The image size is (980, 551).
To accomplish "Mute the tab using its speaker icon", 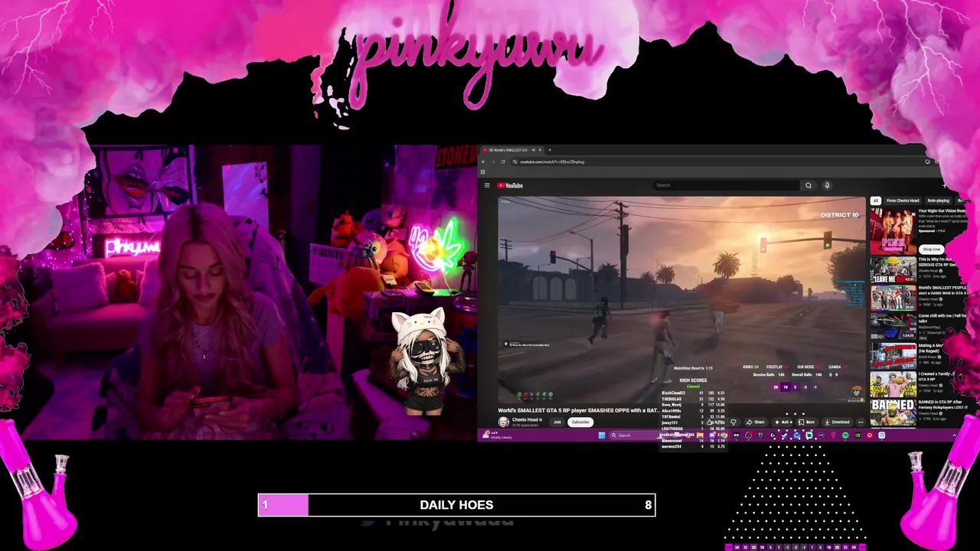I will (534, 150).
